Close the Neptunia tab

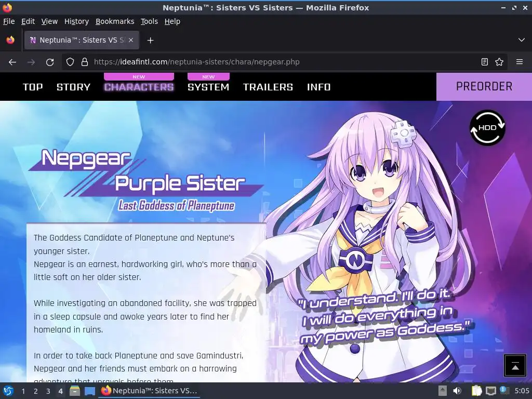(131, 40)
